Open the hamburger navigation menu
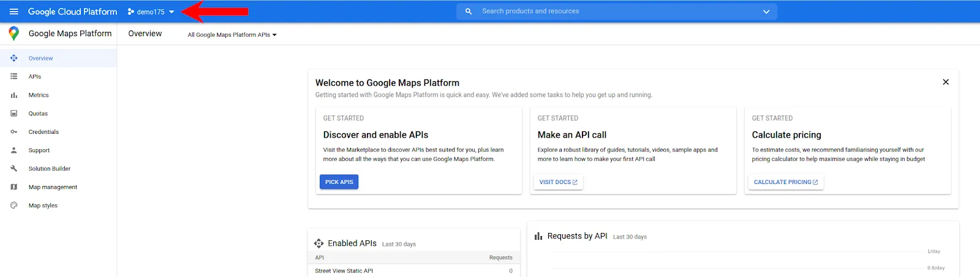Viewport: 980px width, 277px height. coord(13,12)
